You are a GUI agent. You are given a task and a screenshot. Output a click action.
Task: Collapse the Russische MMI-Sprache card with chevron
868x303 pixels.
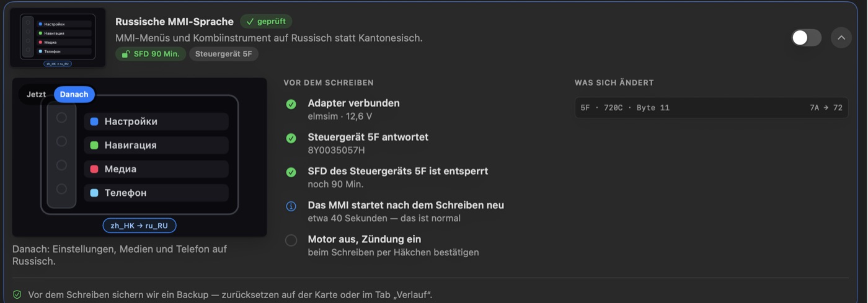coord(841,38)
